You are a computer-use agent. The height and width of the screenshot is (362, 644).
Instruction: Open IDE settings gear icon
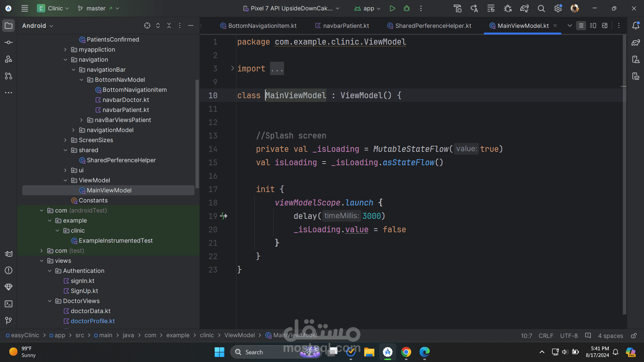[558, 8]
